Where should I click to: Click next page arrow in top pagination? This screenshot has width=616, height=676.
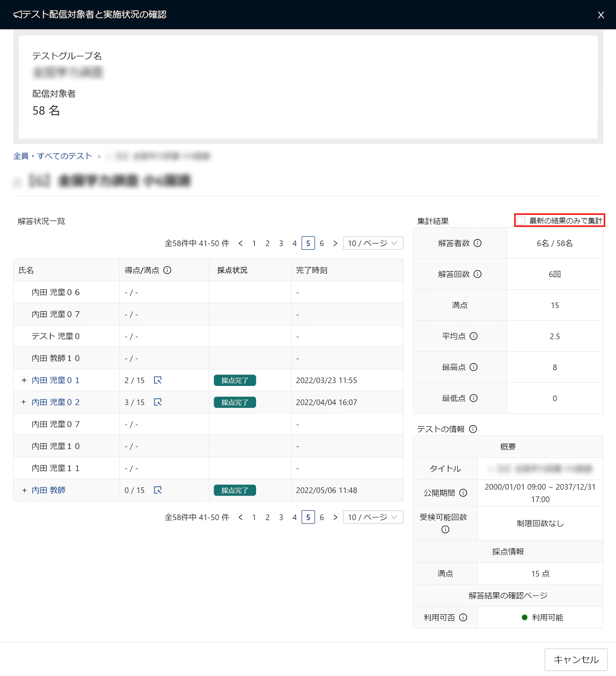point(335,243)
